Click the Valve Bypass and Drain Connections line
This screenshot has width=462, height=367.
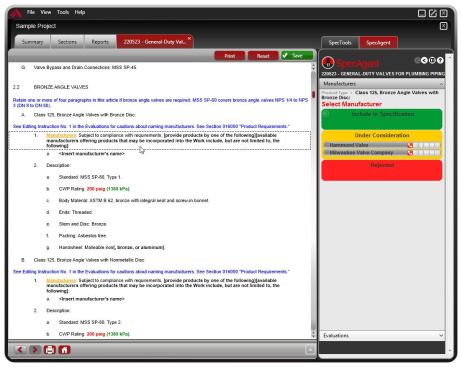coord(85,67)
